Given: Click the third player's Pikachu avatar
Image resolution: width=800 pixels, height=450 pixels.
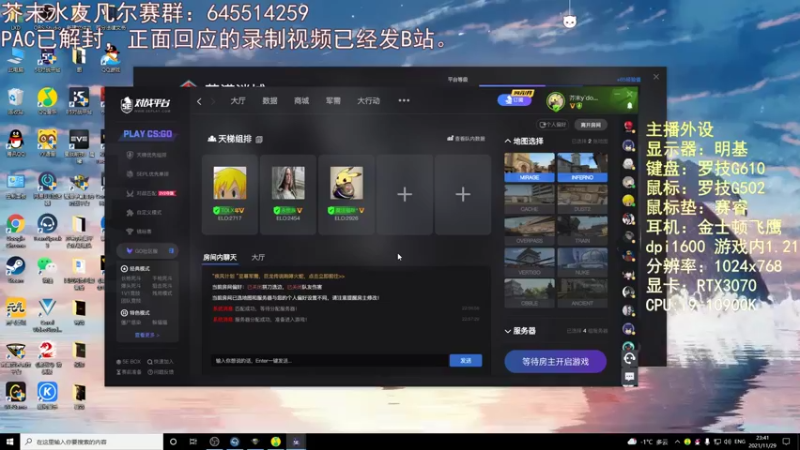Looking at the screenshot, I should 346,183.
